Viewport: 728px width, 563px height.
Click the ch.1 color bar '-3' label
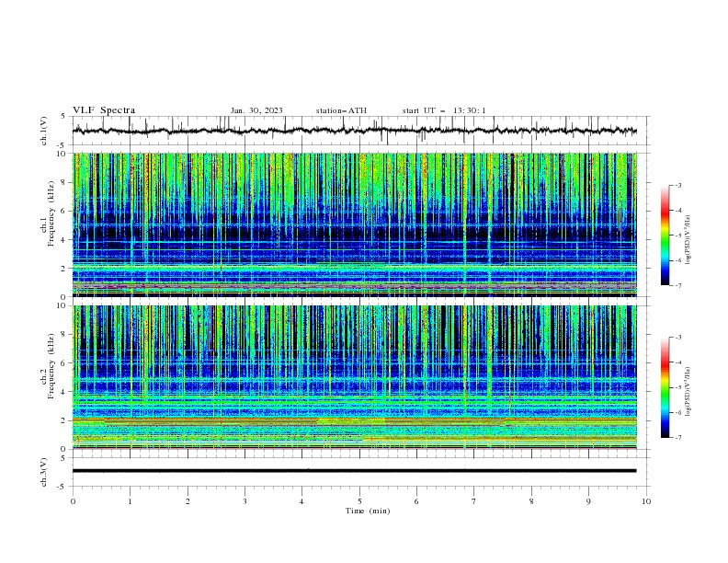(677, 185)
